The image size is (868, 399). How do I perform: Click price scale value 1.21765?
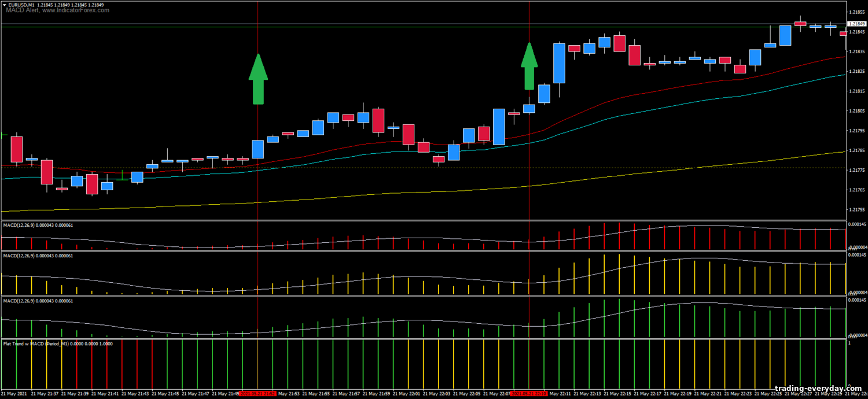click(x=857, y=190)
